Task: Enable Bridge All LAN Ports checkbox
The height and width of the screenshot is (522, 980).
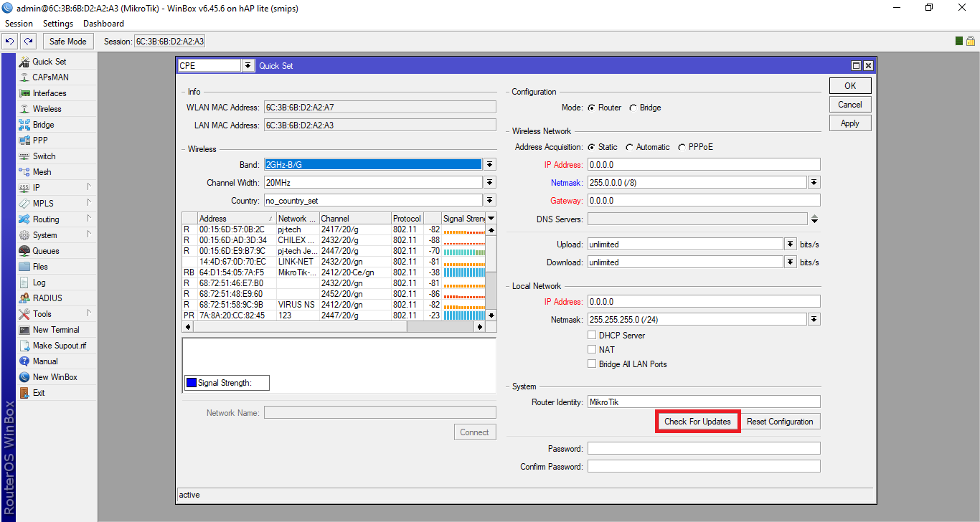Action: 592,364
